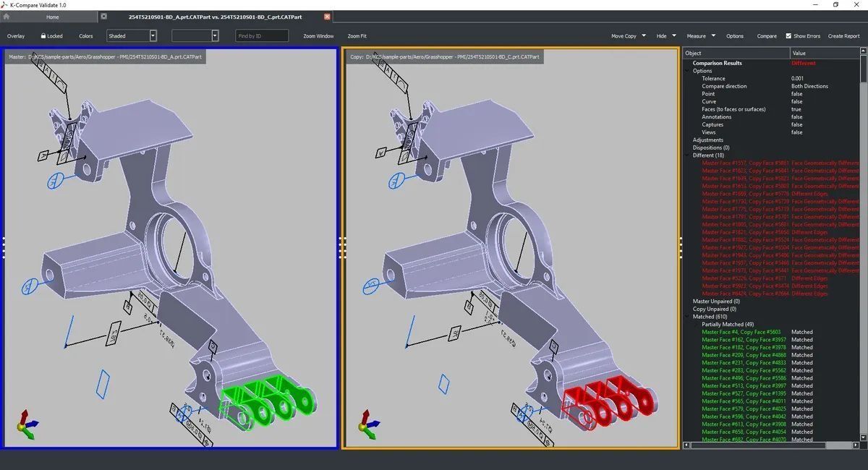The height and width of the screenshot is (470, 868).
Task: Click Zoom Fit in toolbar
Action: [x=357, y=36]
